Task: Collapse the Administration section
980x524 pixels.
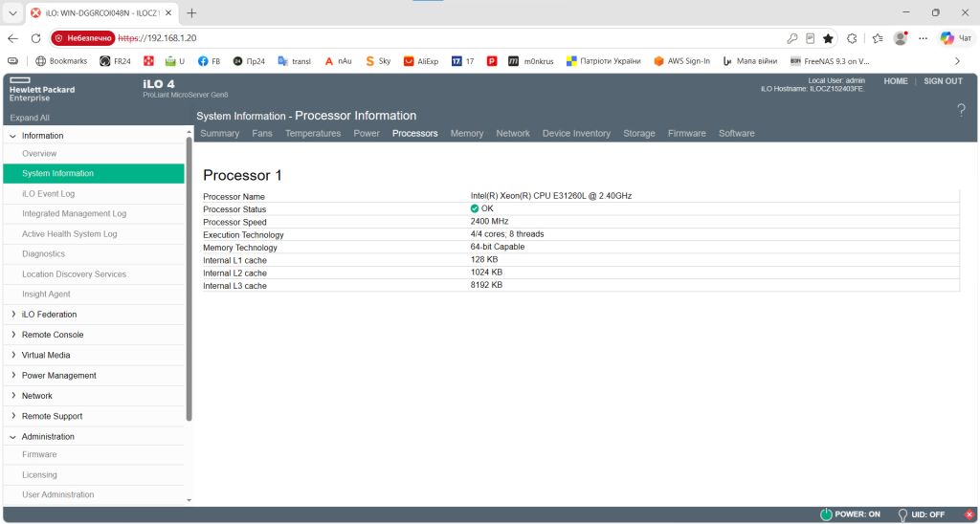Action: pyautogui.click(x=13, y=437)
